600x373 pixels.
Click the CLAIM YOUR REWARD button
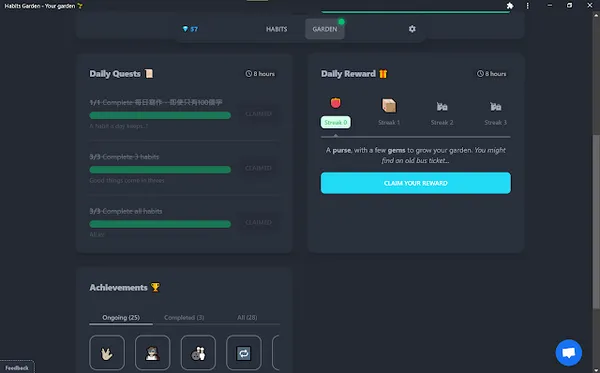416,183
